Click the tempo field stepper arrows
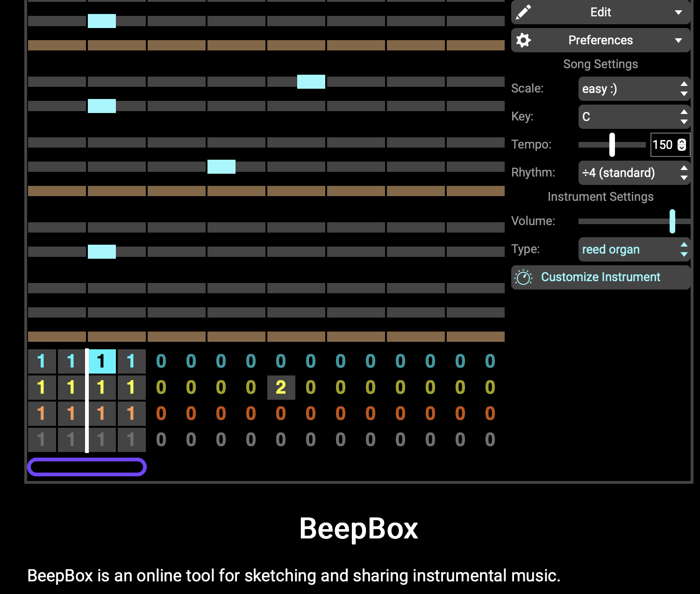 coord(682,145)
